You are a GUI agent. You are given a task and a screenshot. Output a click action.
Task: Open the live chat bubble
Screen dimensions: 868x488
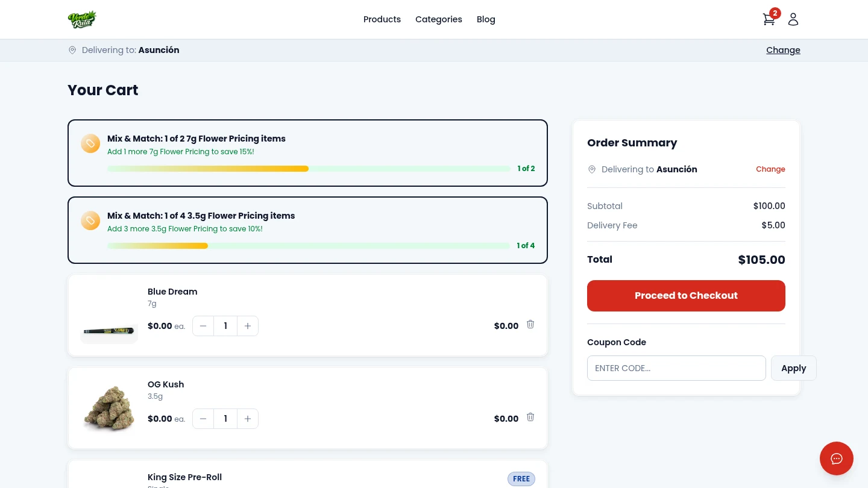pyautogui.click(x=836, y=458)
